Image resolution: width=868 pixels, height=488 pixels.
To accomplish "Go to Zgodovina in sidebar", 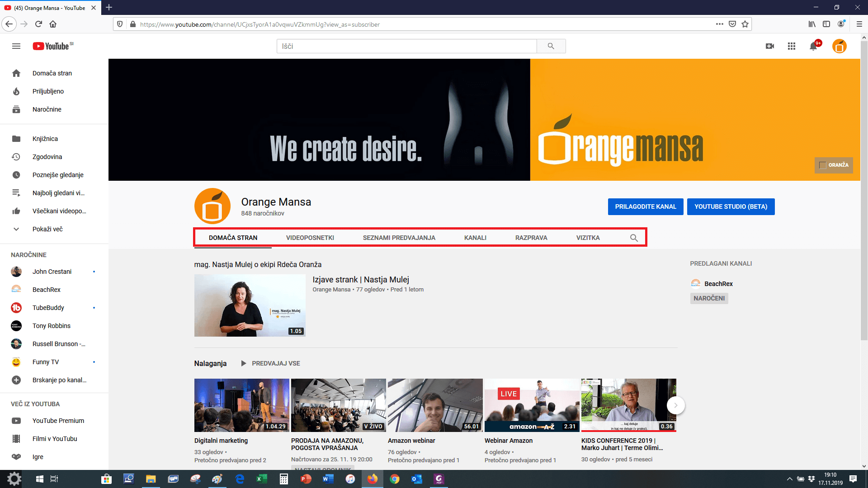I will coord(47,157).
